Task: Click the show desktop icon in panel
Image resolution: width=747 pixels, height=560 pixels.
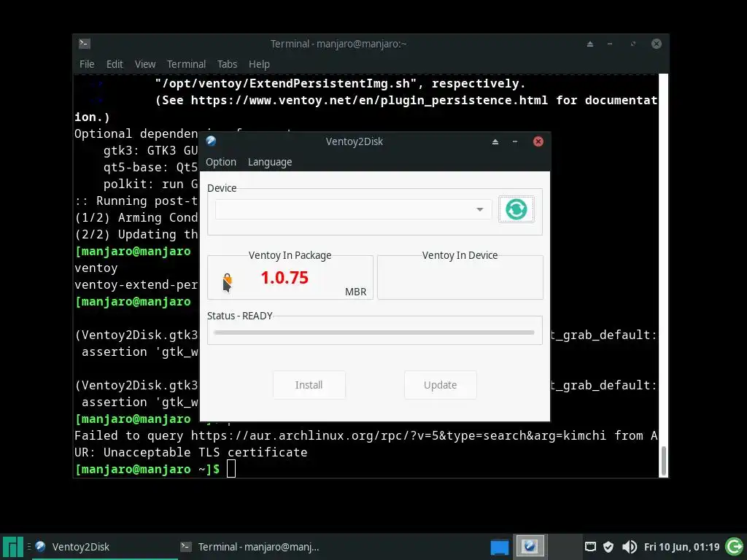Action: 499,547
